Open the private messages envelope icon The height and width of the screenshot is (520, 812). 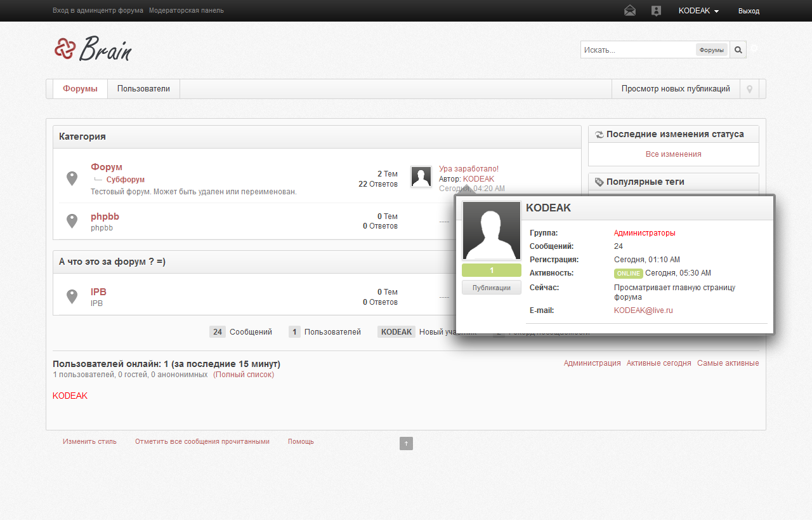[x=629, y=11]
